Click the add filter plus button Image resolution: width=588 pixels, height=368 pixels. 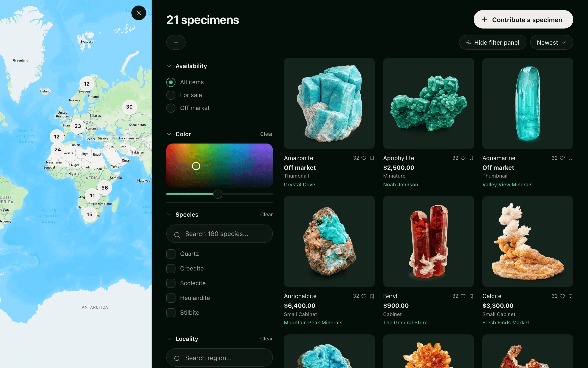click(176, 42)
